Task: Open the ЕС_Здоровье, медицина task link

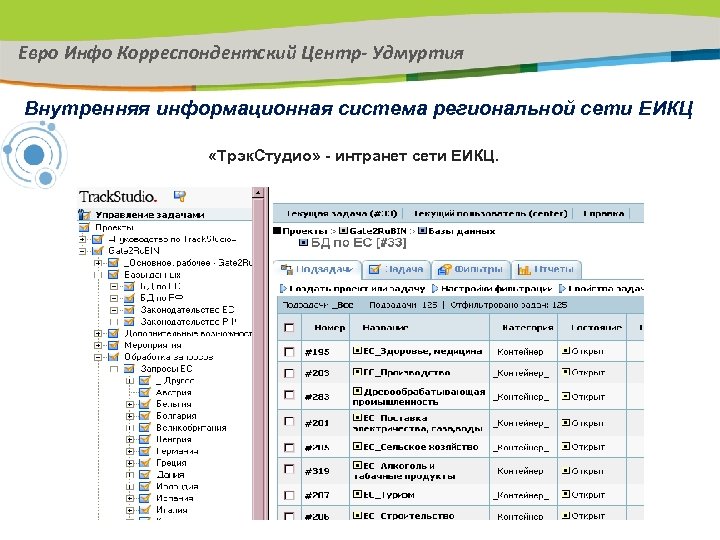Action: (x=422, y=351)
